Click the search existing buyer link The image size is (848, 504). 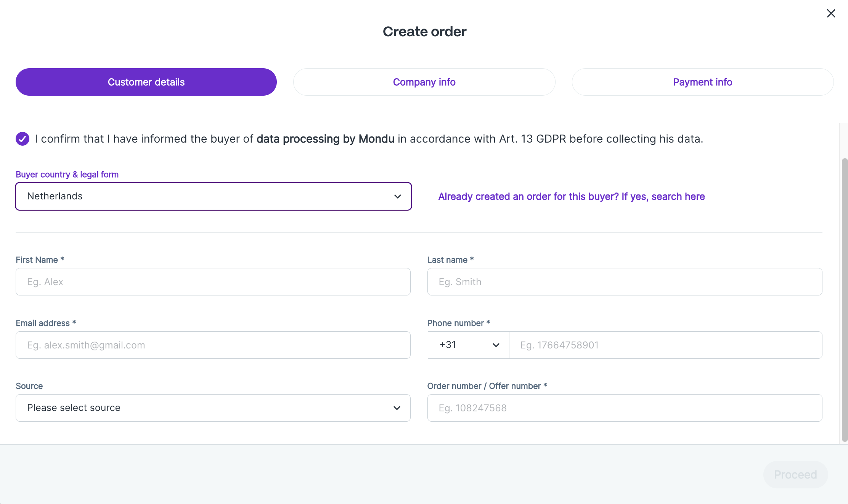pyautogui.click(x=571, y=196)
